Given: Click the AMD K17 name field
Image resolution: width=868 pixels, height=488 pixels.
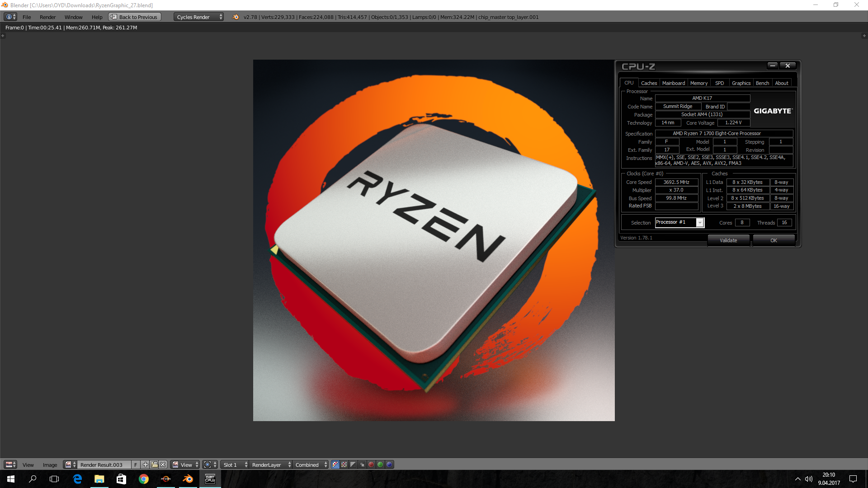Looking at the screenshot, I should click(x=703, y=98).
